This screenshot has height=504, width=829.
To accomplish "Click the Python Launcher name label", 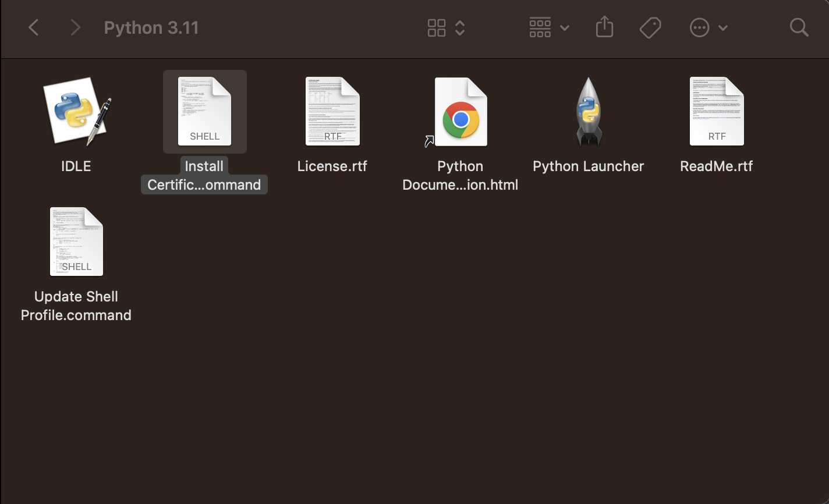I will [x=589, y=166].
